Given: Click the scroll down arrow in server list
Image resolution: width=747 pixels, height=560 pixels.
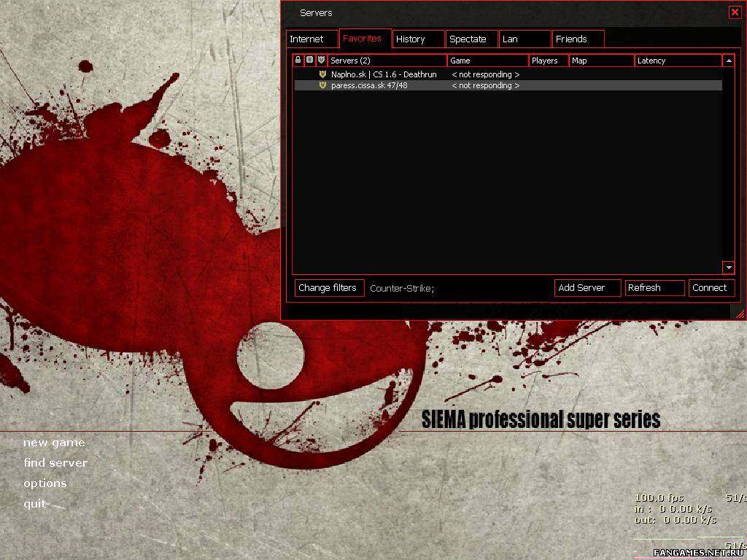Looking at the screenshot, I should coord(729,267).
